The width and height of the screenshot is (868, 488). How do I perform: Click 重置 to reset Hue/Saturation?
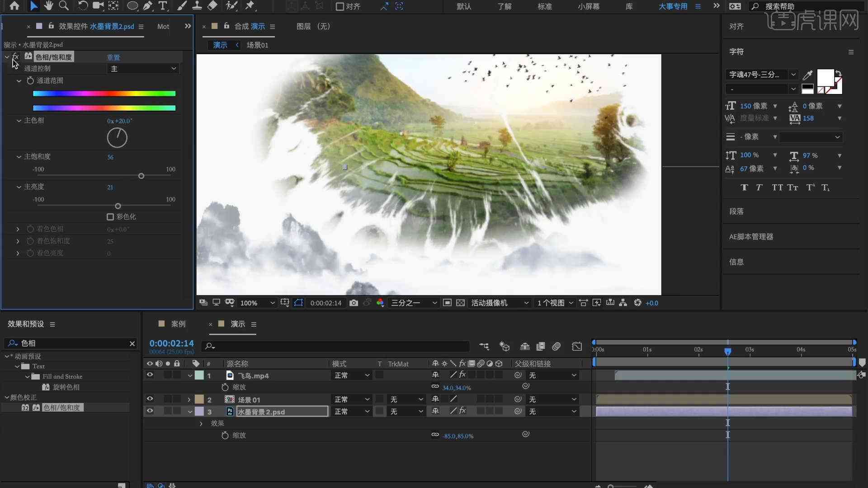pos(113,57)
